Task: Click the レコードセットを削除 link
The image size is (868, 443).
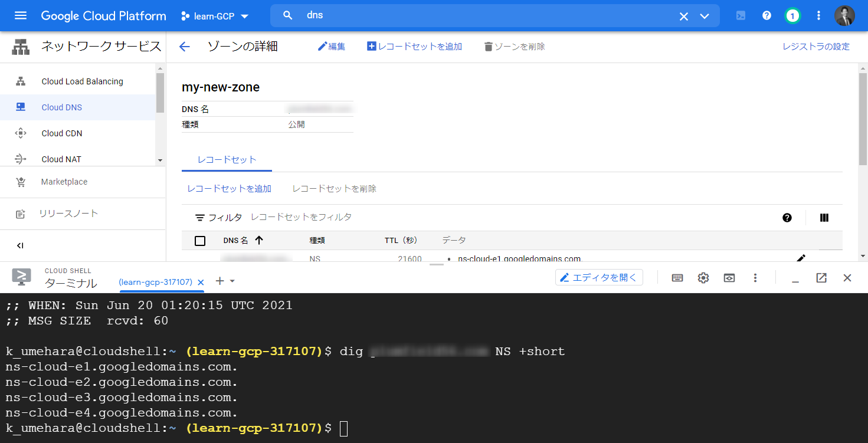Action: click(335, 189)
